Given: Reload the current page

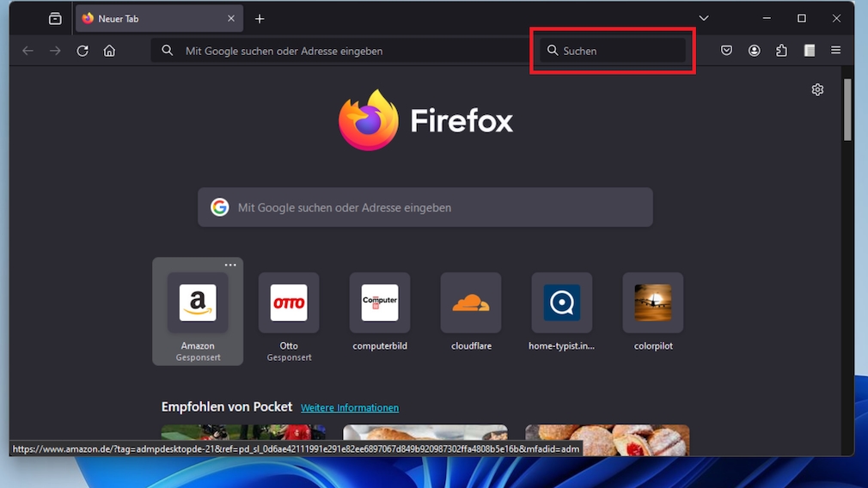Looking at the screenshot, I should point(83,51).
